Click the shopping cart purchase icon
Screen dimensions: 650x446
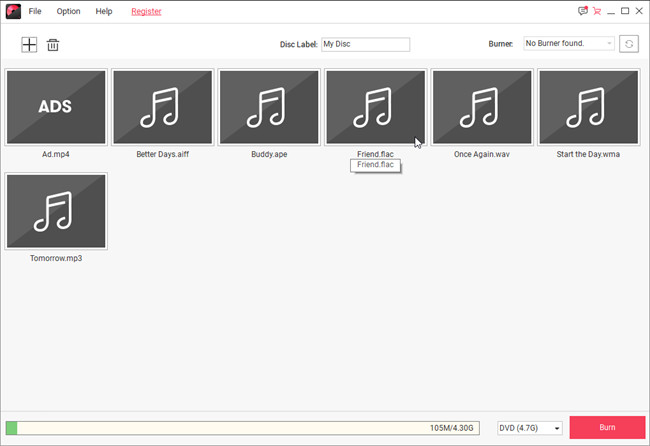pos(597,11)
